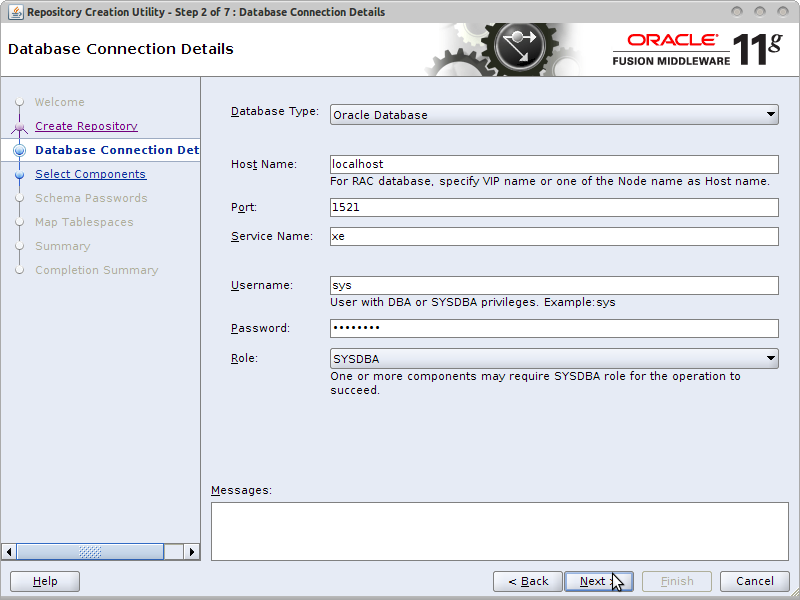
Task: Click the Service Name label
Action: (x=271, y=236)
